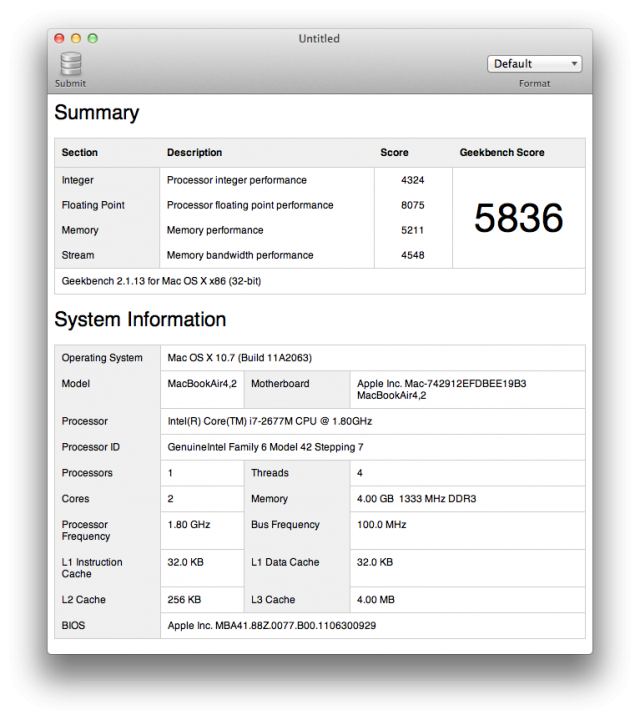Click the overall Geekbench score 5836

coord(519,218)
